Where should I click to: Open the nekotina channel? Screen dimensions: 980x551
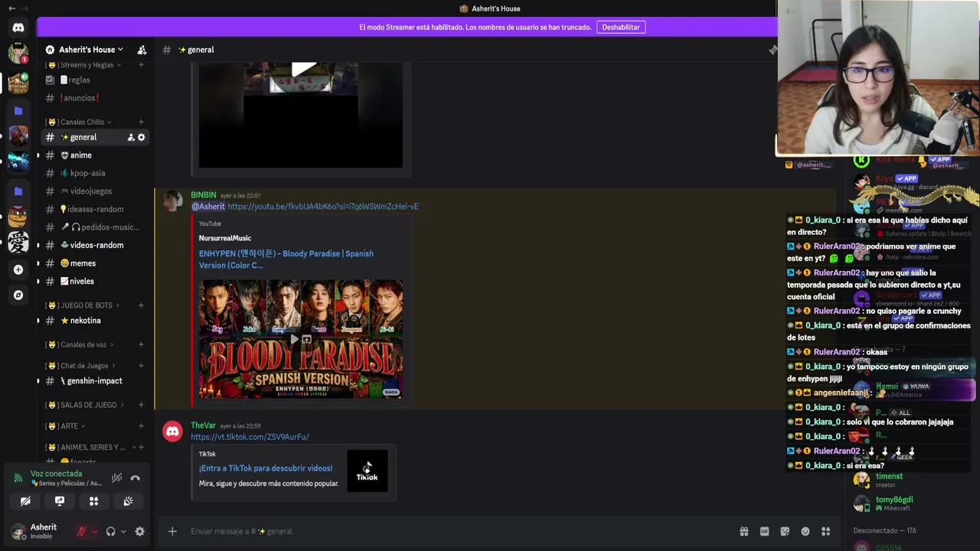tap(95, 321)
